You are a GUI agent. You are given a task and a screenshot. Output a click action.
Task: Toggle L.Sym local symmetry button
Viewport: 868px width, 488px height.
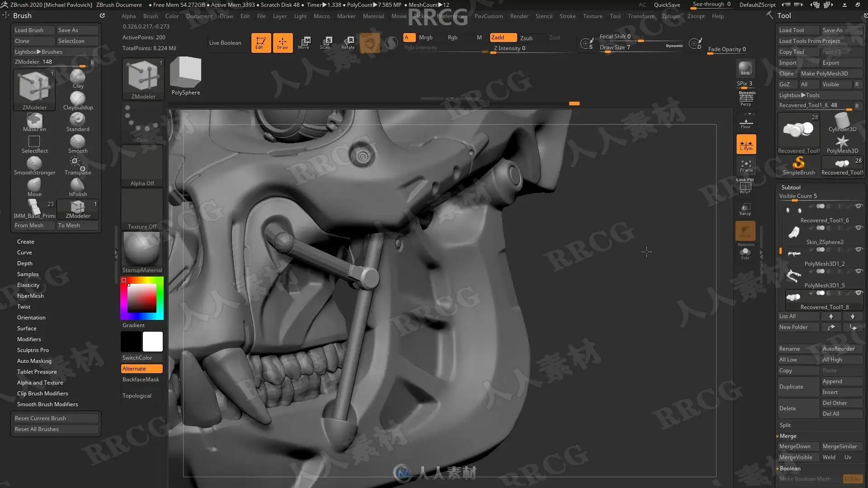[x=746, y=145]
